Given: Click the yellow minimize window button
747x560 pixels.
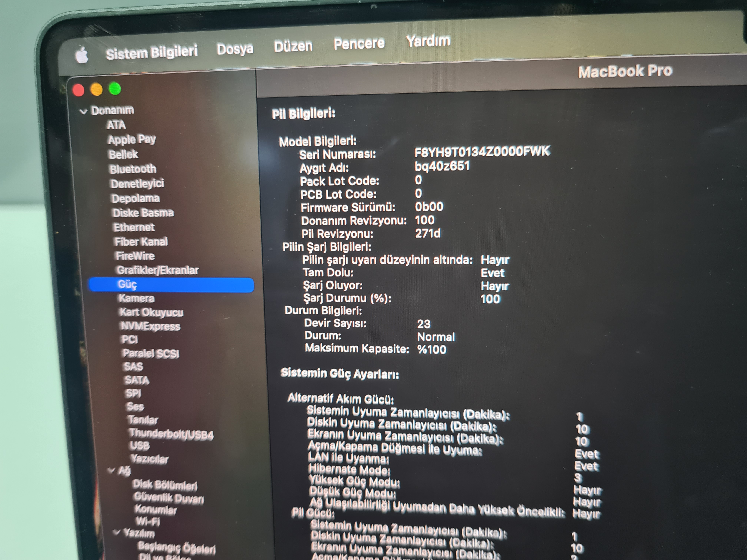Looking at the screenshot, I should [x=97, y=90].
